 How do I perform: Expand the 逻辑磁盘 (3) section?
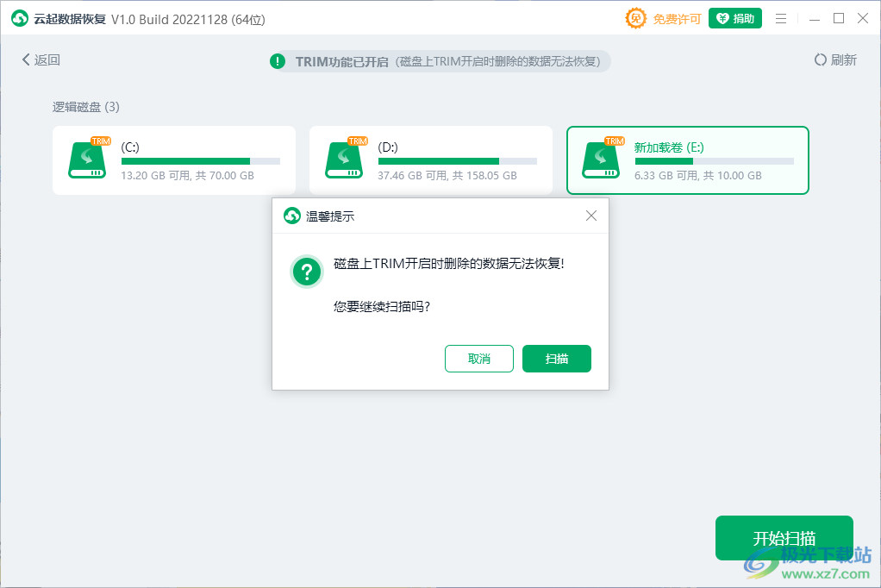[85, 107]
